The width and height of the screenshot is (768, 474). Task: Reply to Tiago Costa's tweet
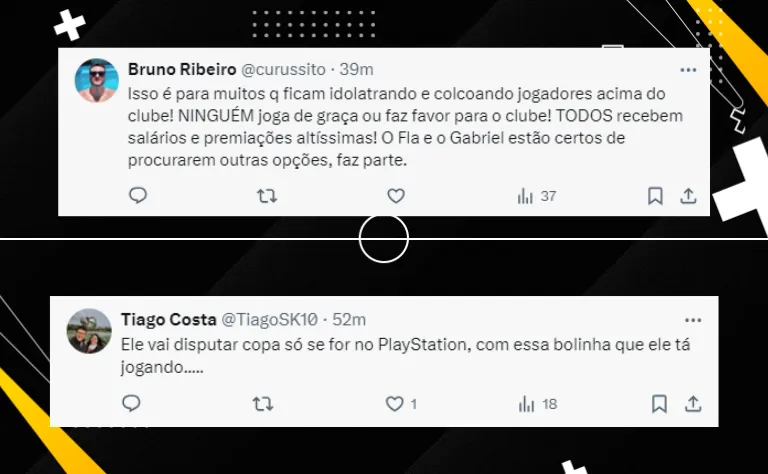point(131,404)
